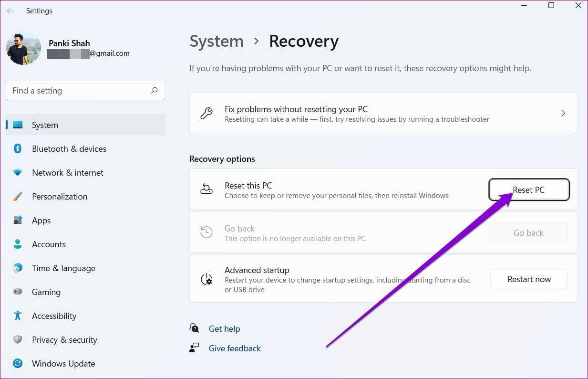Open Apps label in sidebar
The height and width of the screenshot is (379, 588).
tap(41, 221)
